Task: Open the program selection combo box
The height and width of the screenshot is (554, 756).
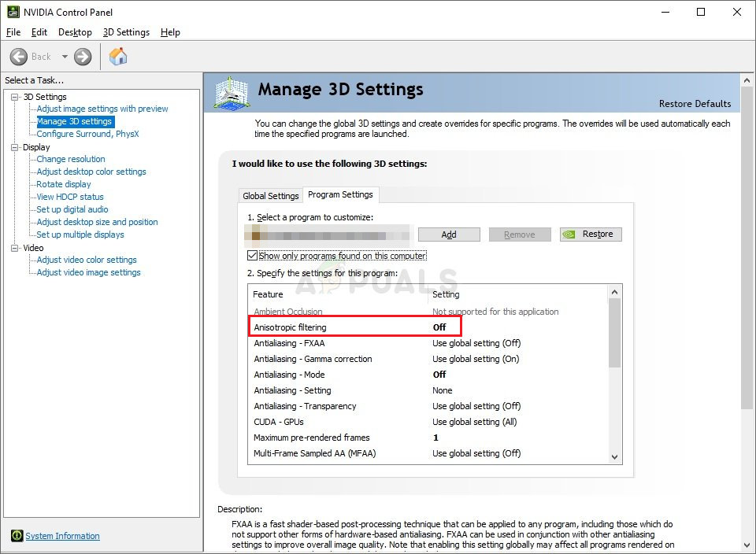Action: (328, 235)
